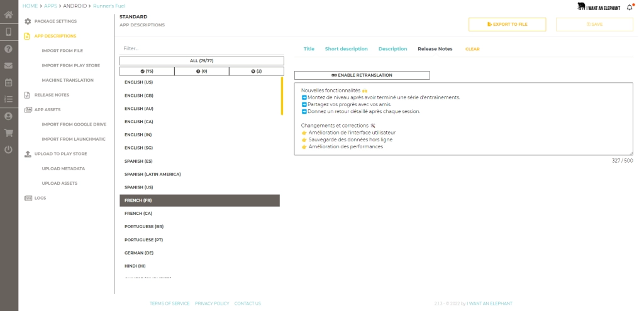Click the language Filter field
This screenshot has height=311, width=644.
point(202,48)
